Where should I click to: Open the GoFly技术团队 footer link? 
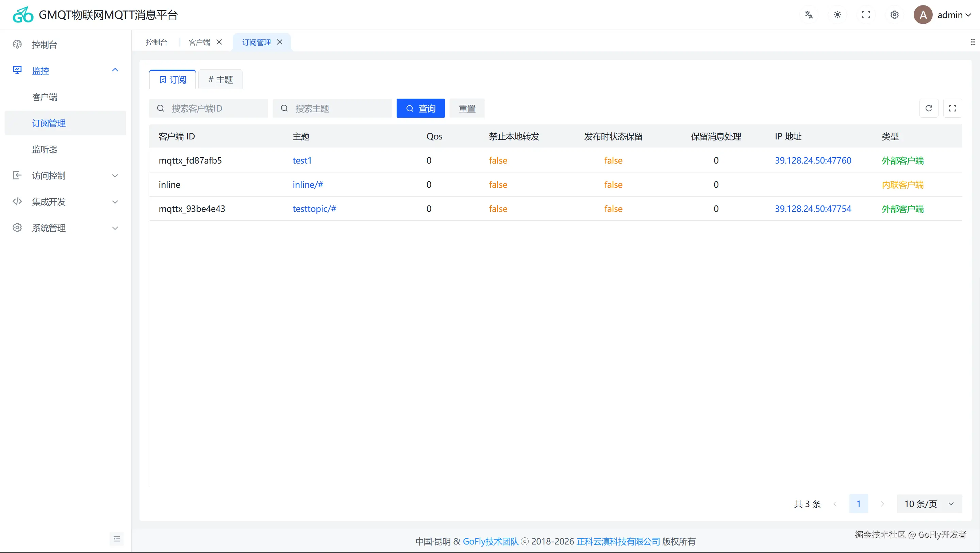(x=491, y=541)
